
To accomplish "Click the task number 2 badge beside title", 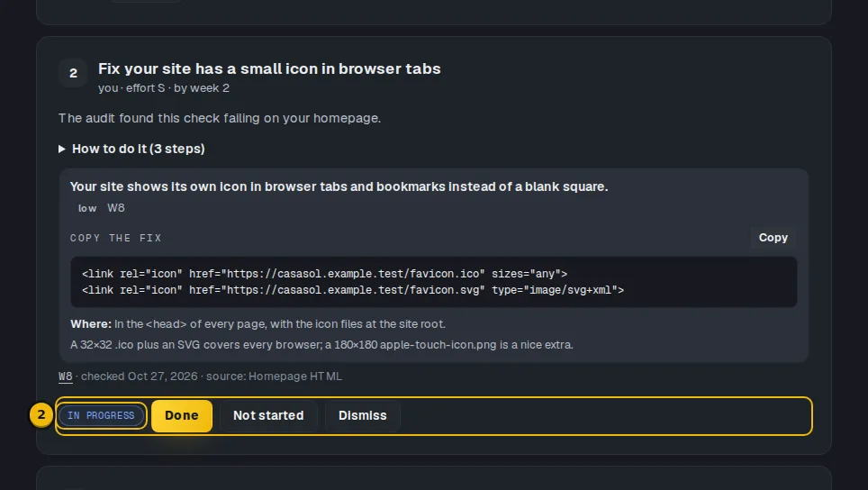I will [73, 73].
